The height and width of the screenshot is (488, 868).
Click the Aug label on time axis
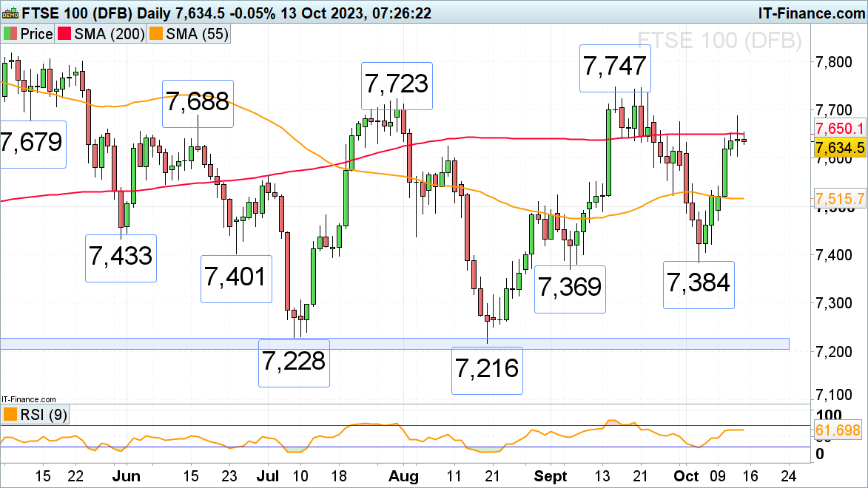(x=407, y=475)
